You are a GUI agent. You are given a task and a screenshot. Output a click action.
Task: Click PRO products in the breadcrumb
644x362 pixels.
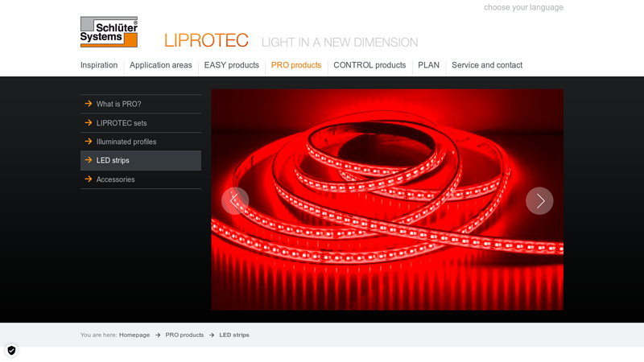pyautogui.click(x=184, y=335)
